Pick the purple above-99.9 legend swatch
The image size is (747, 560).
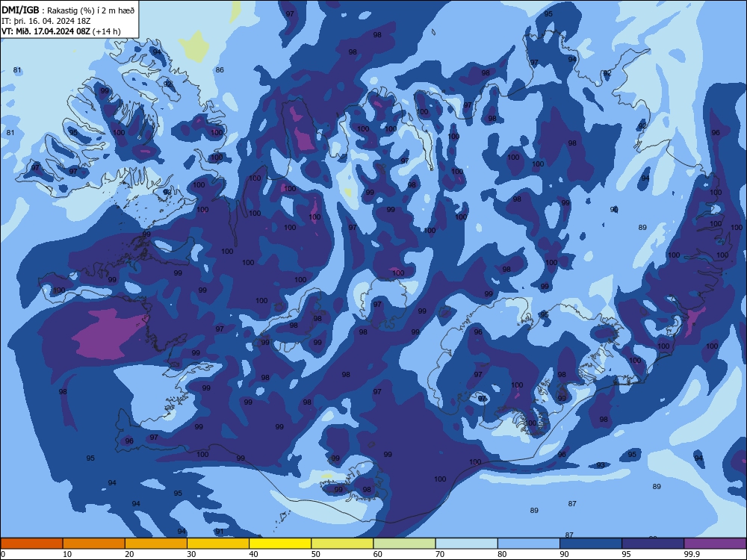tap(715, 544)
